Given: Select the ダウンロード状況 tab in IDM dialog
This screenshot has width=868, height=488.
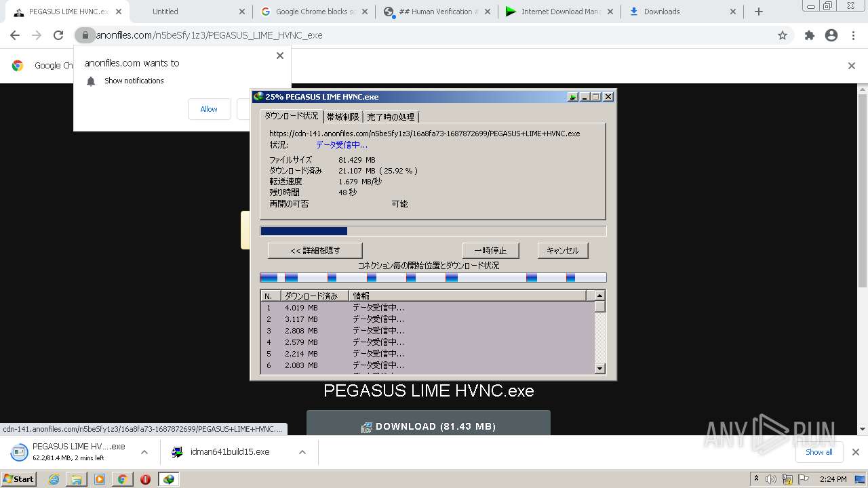Looking at the screenshot, I should point(291,116).
